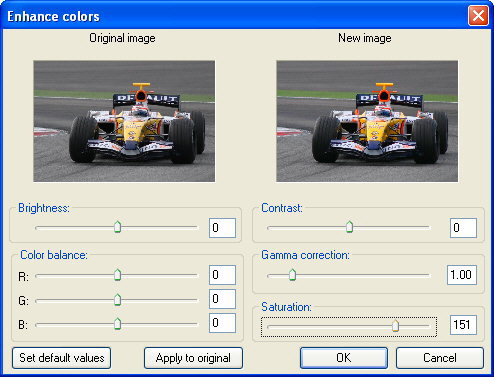Image resolution: width=494 pixels, height=377 pixels.
Task: Click the Blue color balance slider handle
Action: [117, 323]
